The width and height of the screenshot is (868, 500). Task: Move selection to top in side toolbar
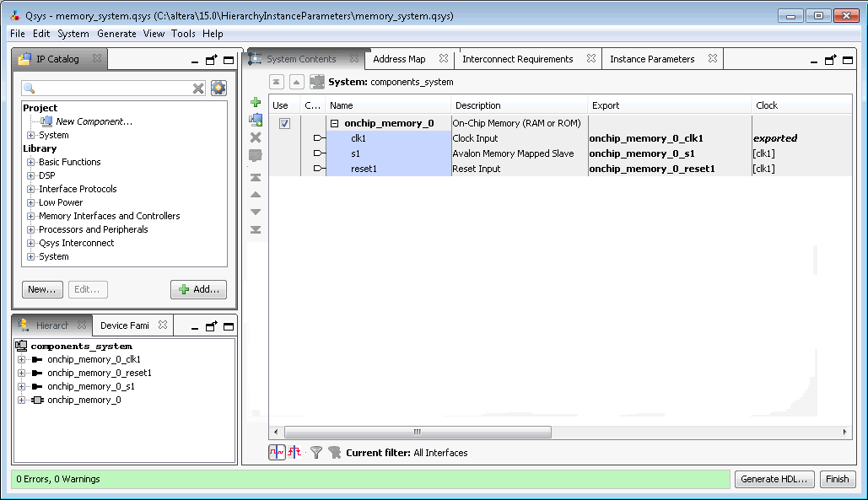pyautogui.click(x=256, y=178)
